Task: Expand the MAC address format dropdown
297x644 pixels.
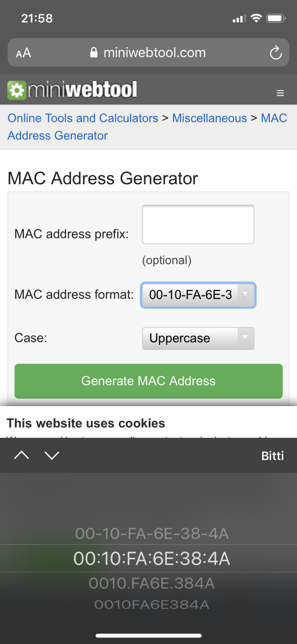Action: pyautogui.click(x=198, y=295)
